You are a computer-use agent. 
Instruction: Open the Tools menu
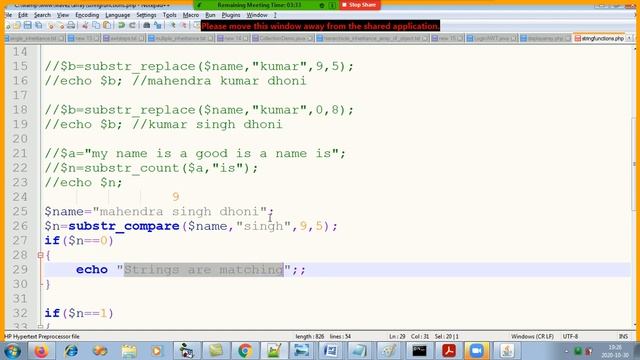tap(169, 15)
